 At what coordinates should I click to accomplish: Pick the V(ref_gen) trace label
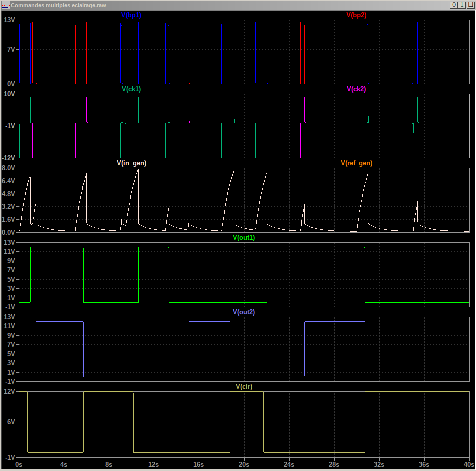tap(356, 163)
